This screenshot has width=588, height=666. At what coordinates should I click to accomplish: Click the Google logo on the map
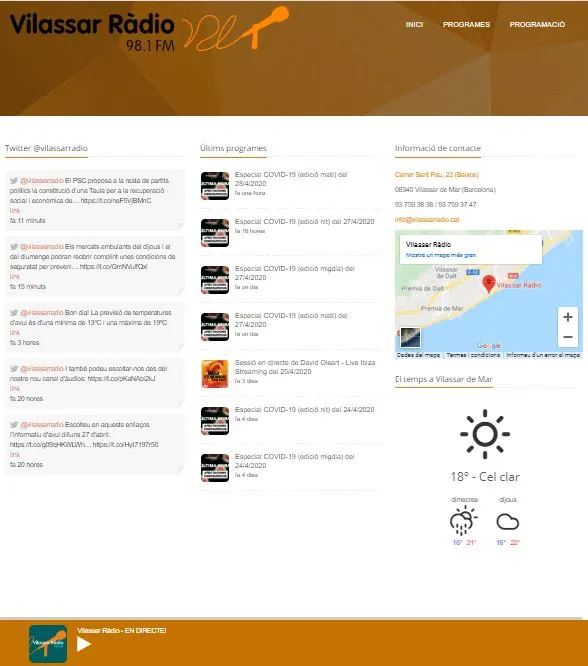(489, 346)
